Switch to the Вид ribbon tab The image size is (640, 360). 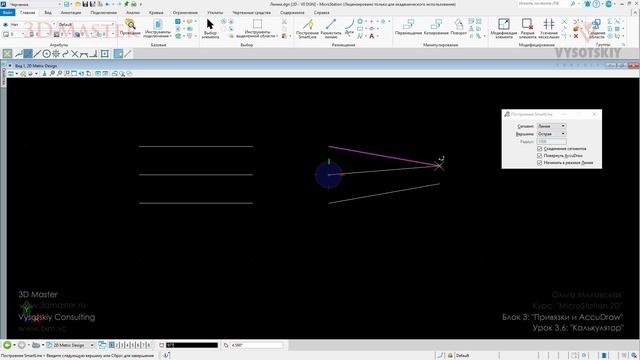click(x=48, y=13)
